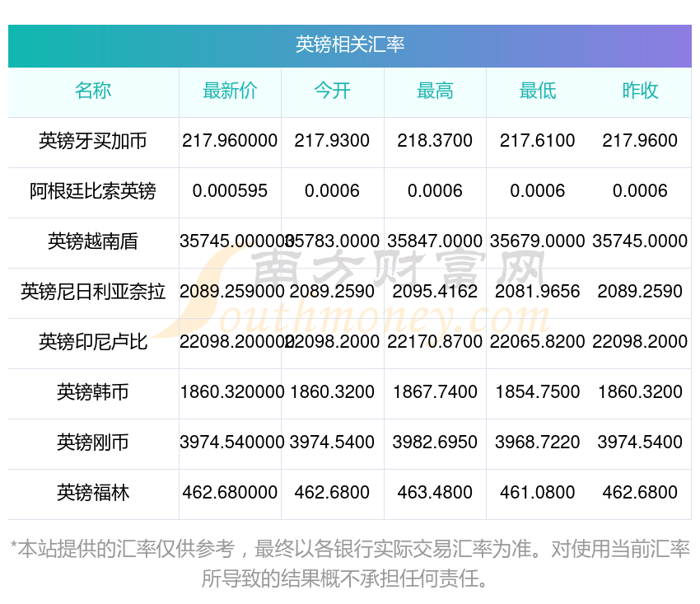Open the 英镑福林 row name

[93, 493]
